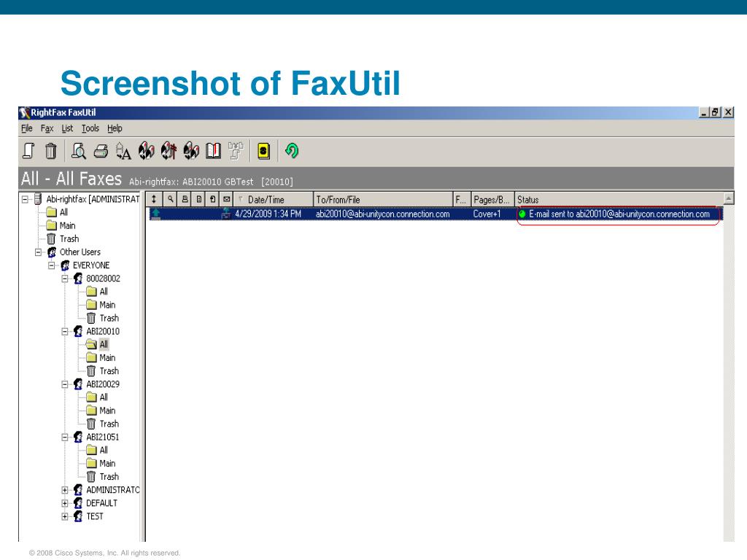The height and width of the screenshot is (560, 747).
Task: Click the envelope column header icon
Action: coord(227,199)
